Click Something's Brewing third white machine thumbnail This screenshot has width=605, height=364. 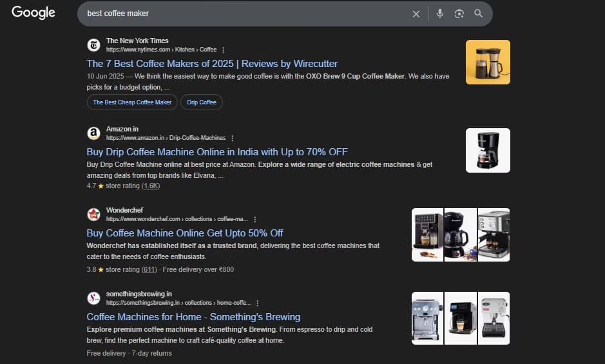tap(494, 318)
